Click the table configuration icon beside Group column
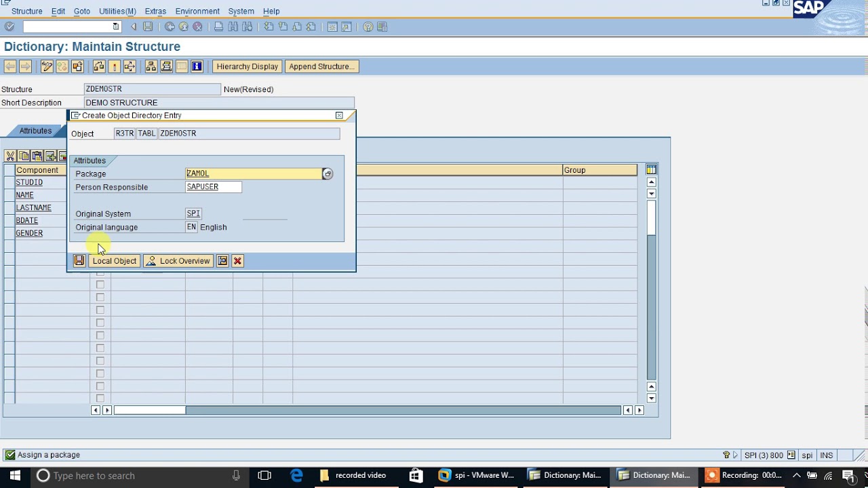This screenshot has width=868, height=488. (651, 169)
